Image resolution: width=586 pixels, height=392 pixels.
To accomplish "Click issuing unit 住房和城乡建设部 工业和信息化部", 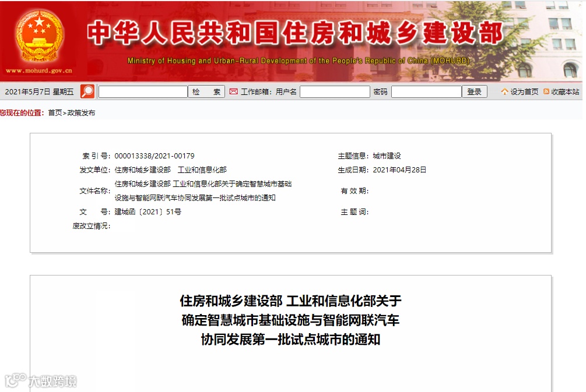I will [x=170, y=170].
